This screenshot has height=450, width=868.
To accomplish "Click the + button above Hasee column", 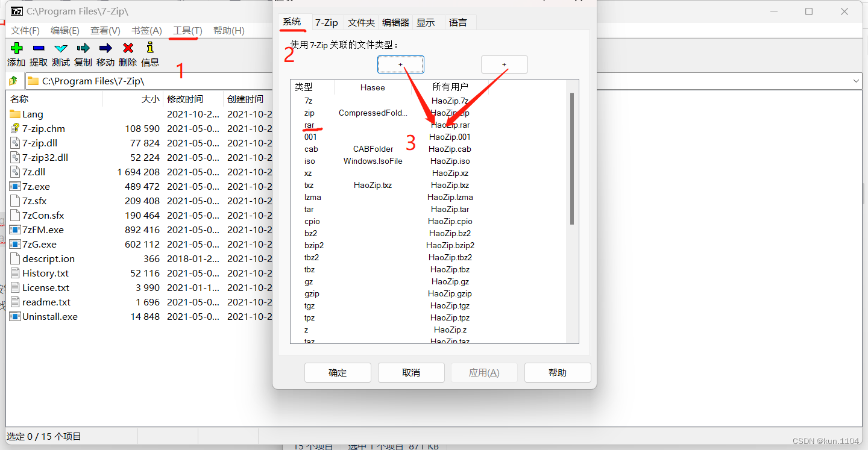I will click(401, 64).
